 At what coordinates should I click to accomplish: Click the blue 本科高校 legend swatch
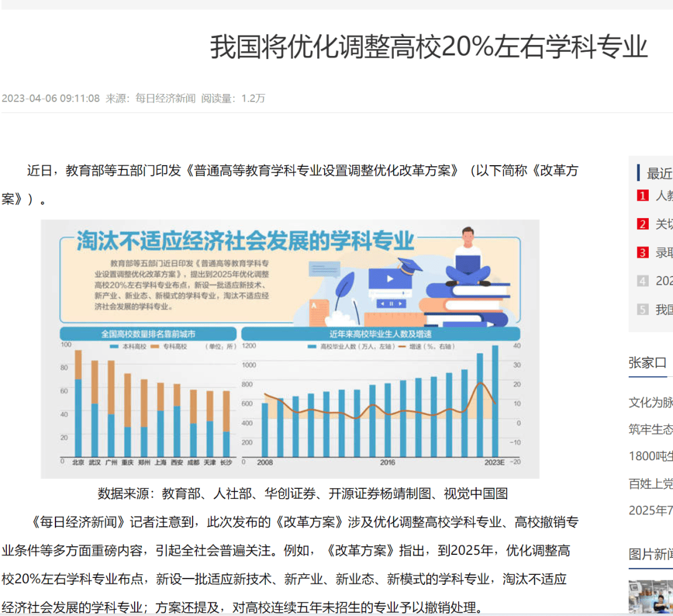(114, 346)
